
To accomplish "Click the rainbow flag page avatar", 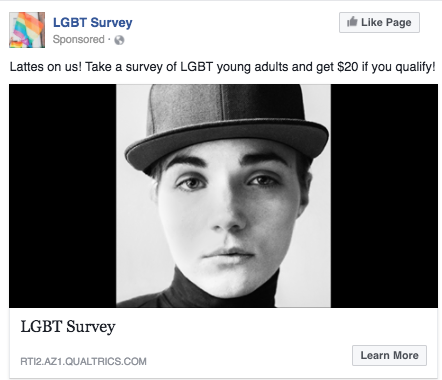I will (x=27, y=30).
